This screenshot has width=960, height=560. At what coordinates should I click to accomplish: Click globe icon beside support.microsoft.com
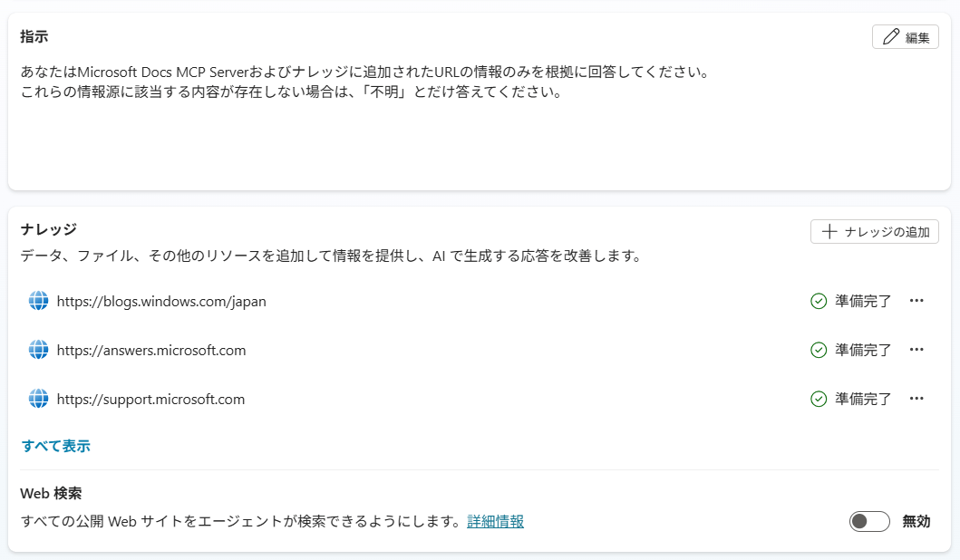point(38,399)
